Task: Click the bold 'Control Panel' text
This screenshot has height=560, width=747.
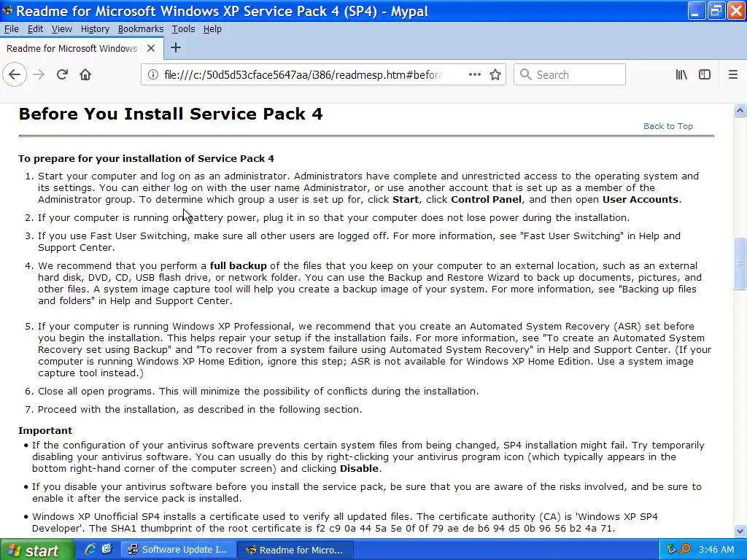Action: (x=486, y=200)
